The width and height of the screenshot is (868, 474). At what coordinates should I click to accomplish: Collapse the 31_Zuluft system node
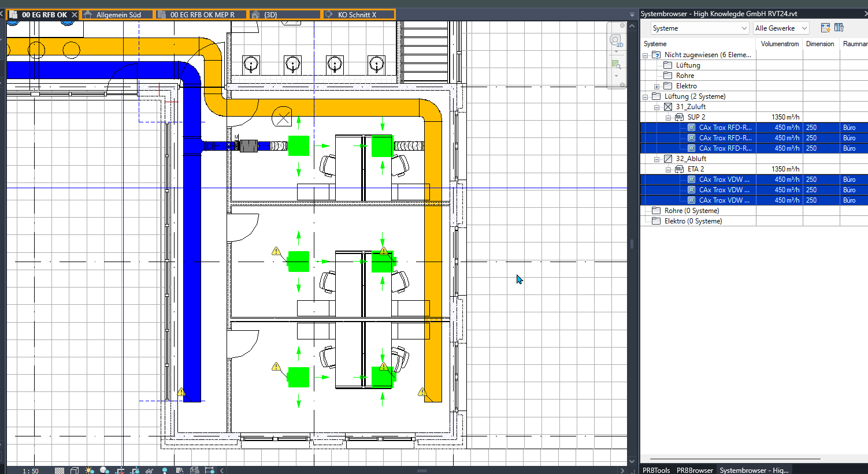657,107
